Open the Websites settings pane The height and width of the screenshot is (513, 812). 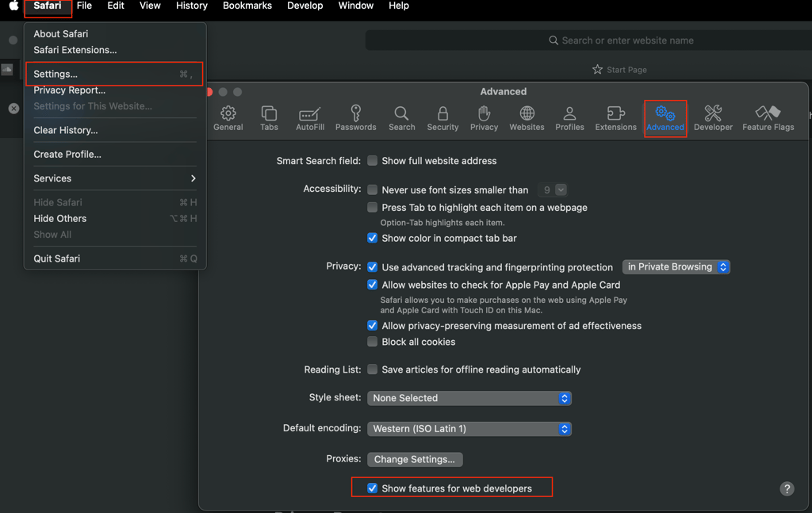click(x=527, y=119)
